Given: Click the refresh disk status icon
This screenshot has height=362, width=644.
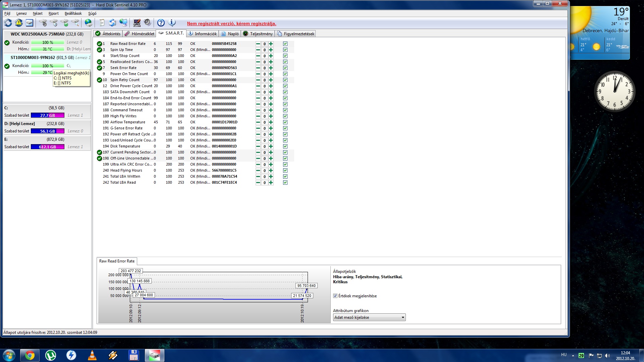Looking at the screenshot, I should coord(8,23).
